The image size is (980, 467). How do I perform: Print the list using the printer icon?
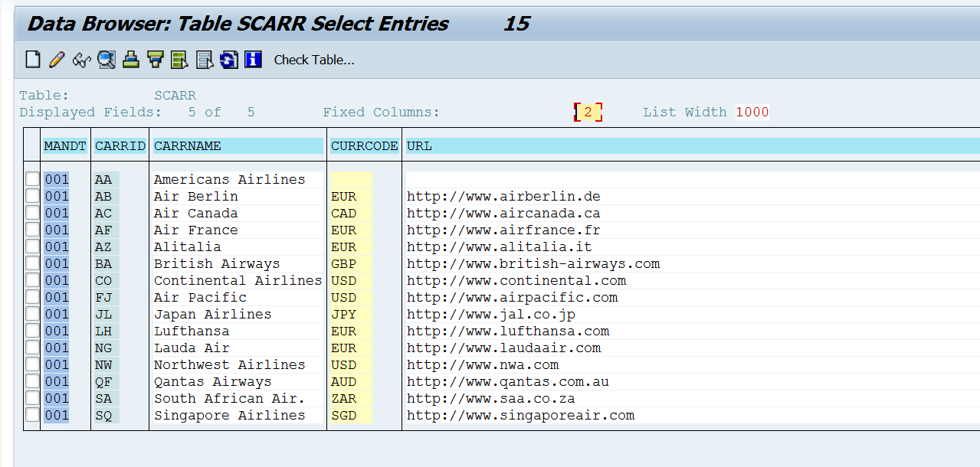[x=130, y=60]
